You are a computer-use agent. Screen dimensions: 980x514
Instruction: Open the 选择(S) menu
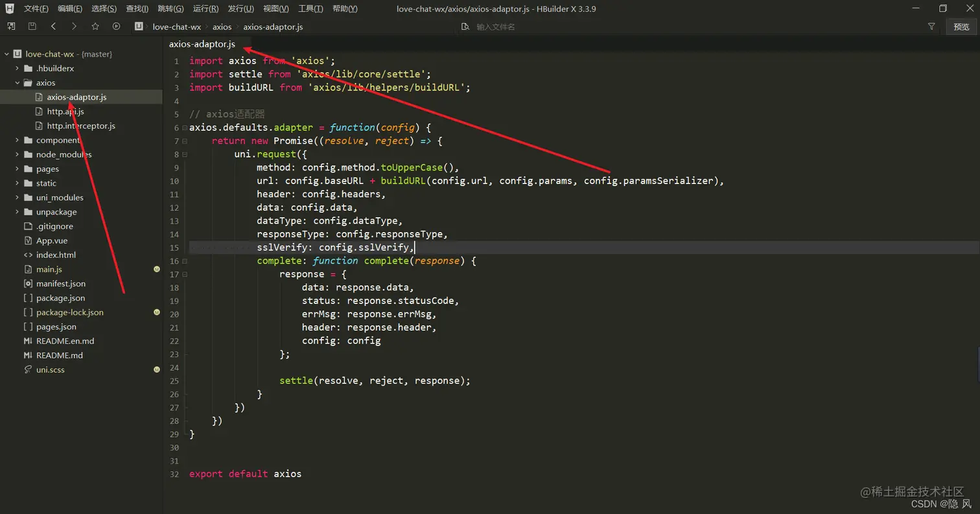(104, 8)
